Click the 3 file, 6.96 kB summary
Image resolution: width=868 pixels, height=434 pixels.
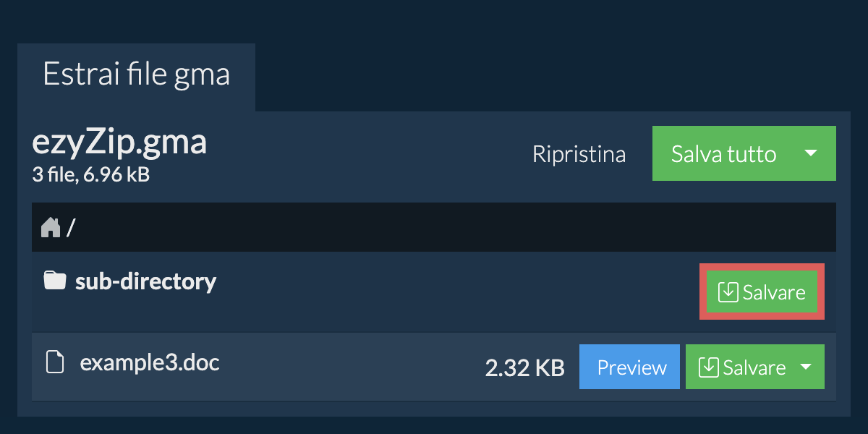point(90,174)
